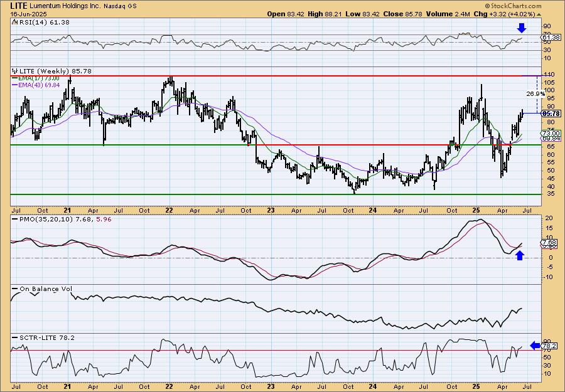The width and height of the screenshot is (565, 392).
Task: Click year label 23 beneath the price panel
Action: click(271, 210)
